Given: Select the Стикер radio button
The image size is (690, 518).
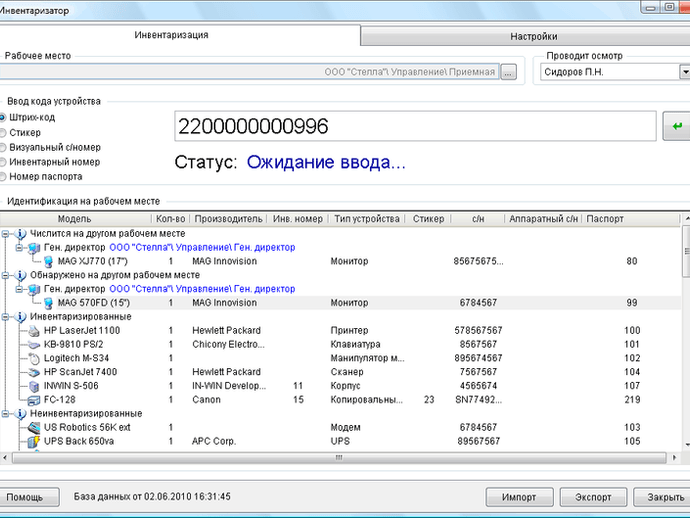Looking at the screenshot, I should (x=2, y=132).
